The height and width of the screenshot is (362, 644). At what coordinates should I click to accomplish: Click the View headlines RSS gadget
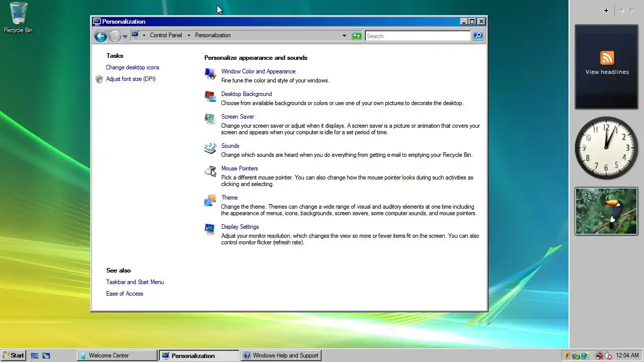pyautogui.click(x=607, y=66)
